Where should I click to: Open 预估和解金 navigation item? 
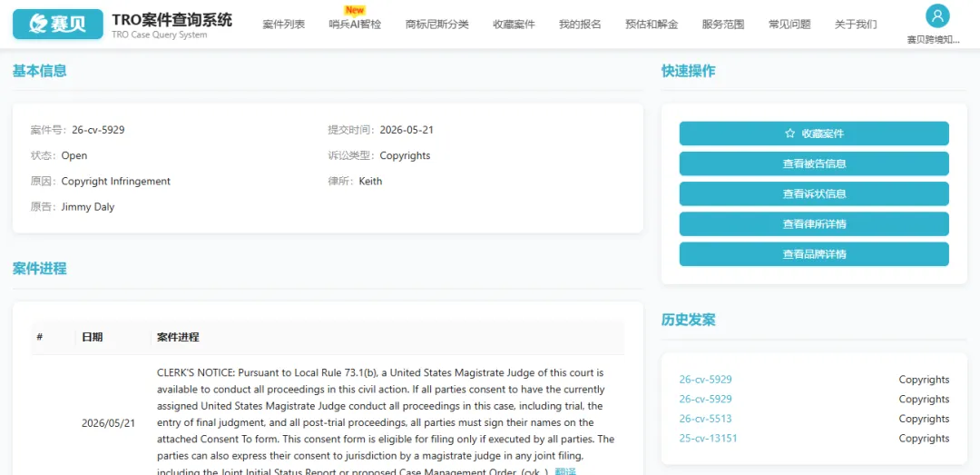click(x=652, y=25)
